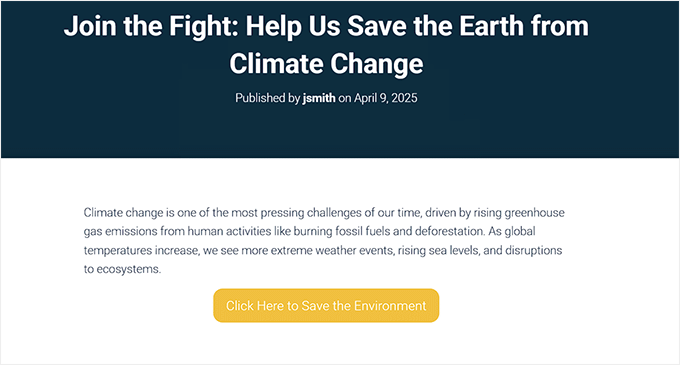Open the jsmith author link
Viewport: 680px width, 365px height.
(319, 98)
